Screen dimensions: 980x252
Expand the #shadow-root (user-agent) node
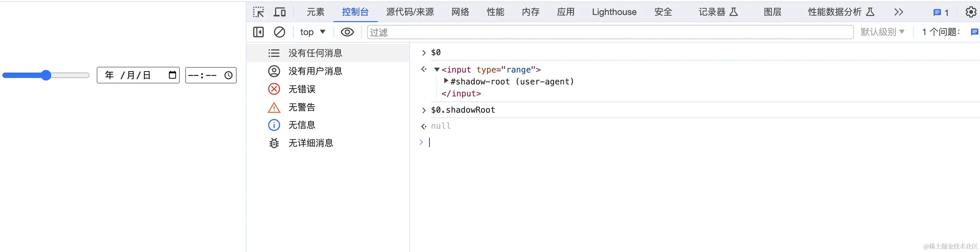click(446, 81)
